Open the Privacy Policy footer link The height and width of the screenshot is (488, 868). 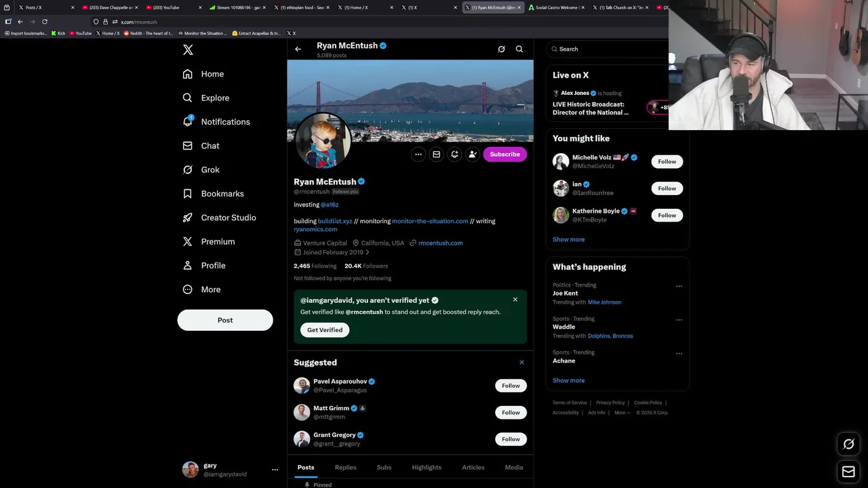click(610, 403)
